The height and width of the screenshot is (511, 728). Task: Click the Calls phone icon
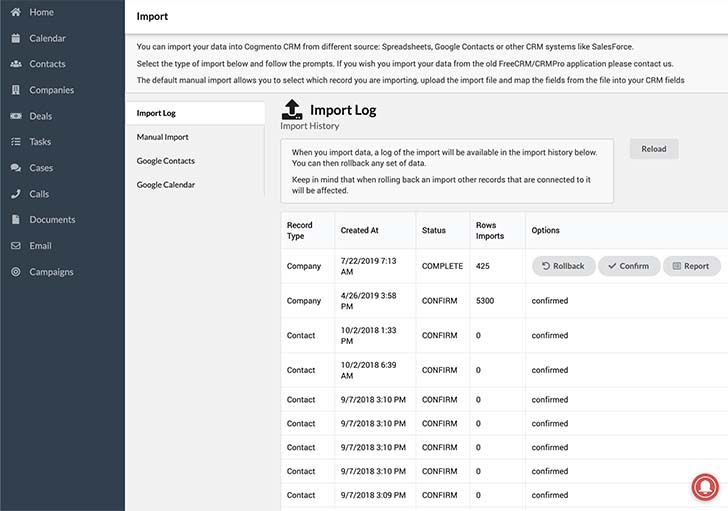pyautogui.click(x=16, y=194)
